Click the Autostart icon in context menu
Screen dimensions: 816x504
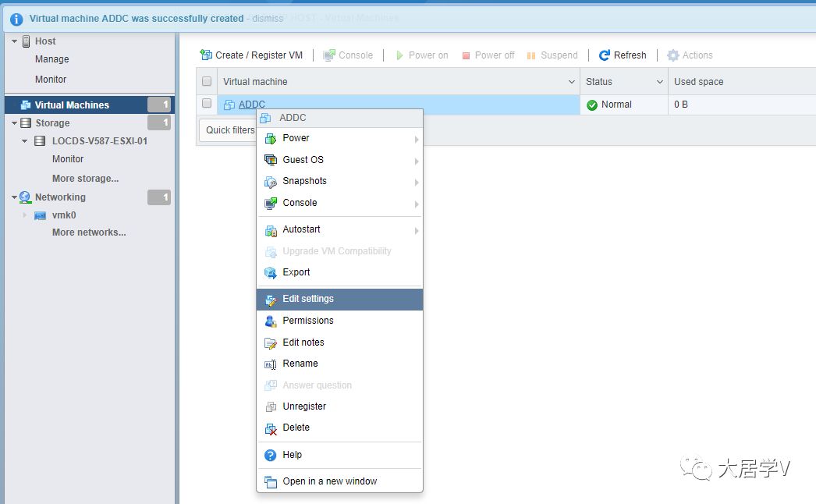coord(271,230)
